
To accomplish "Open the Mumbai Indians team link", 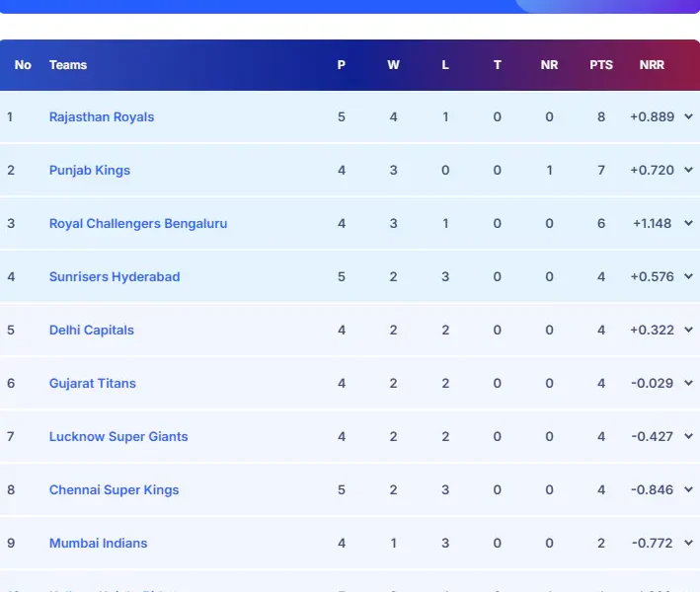I will 99,543.
